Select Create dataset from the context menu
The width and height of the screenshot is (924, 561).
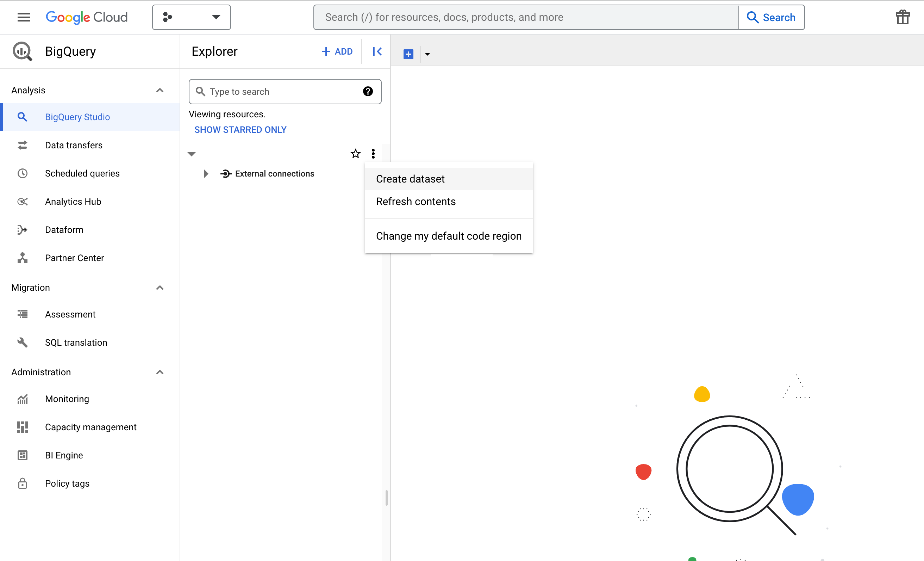410,179
